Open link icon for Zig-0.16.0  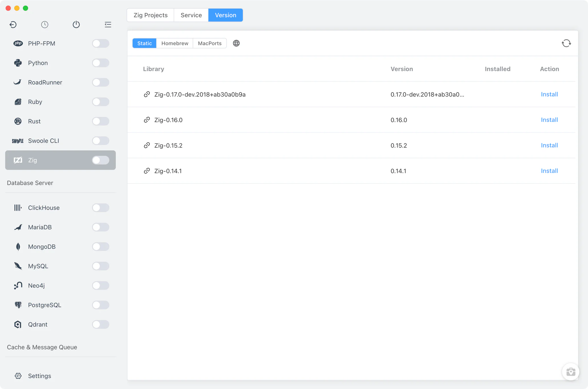pyautogui.click(x=147, y=120)
